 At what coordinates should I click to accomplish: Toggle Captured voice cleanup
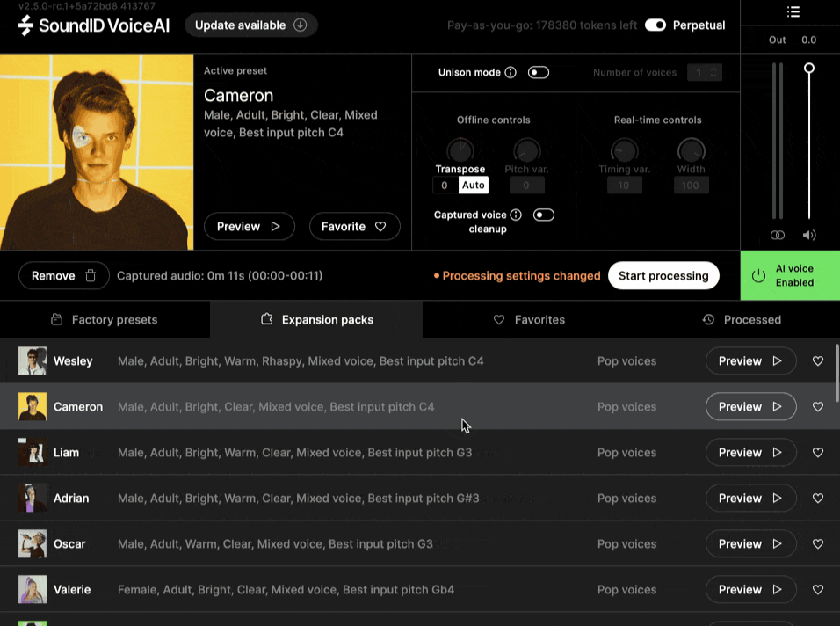[x=544, y=214]
